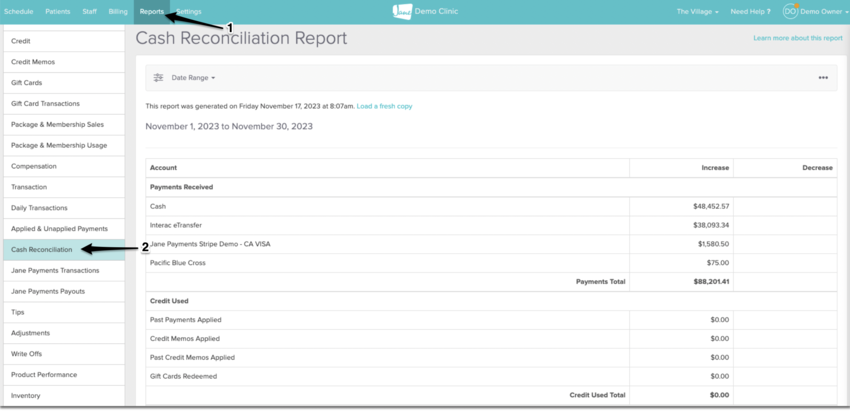Open the Demo Owner account menu
Viewport: 850px width, 411px height.
point(820,11)
